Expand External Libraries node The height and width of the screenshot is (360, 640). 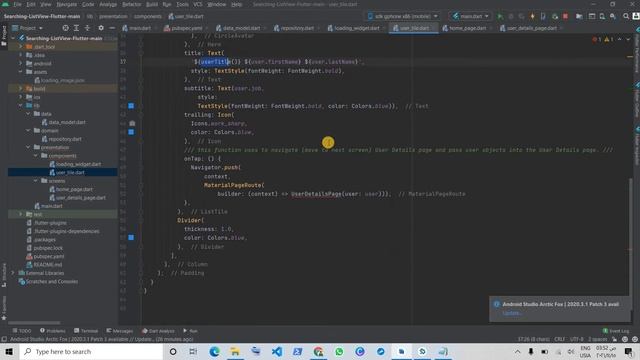[13, 273]
